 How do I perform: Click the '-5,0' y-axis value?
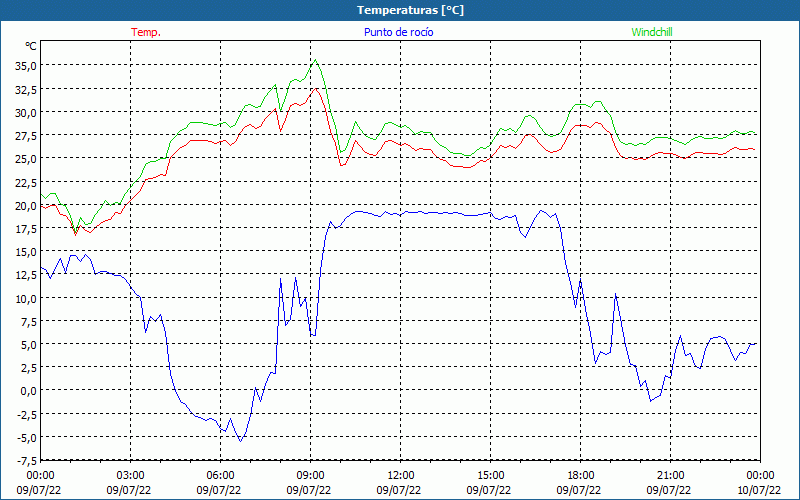(x=27, y=437)
